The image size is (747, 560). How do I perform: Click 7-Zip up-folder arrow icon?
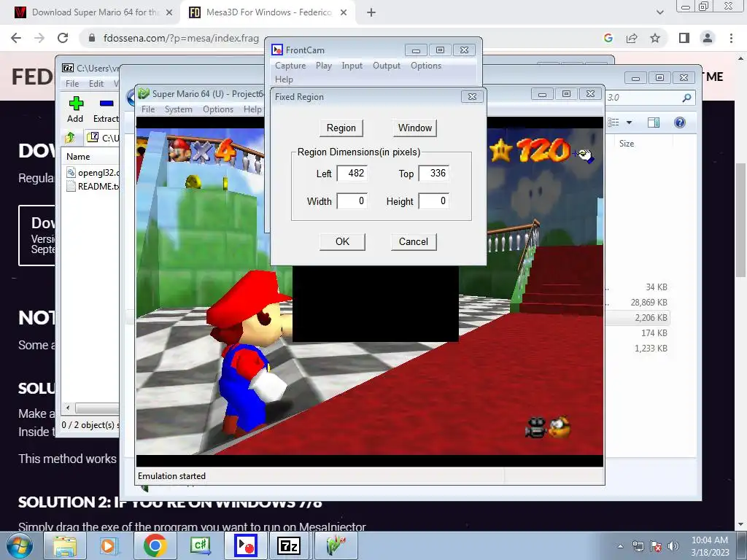click(70, 138)
